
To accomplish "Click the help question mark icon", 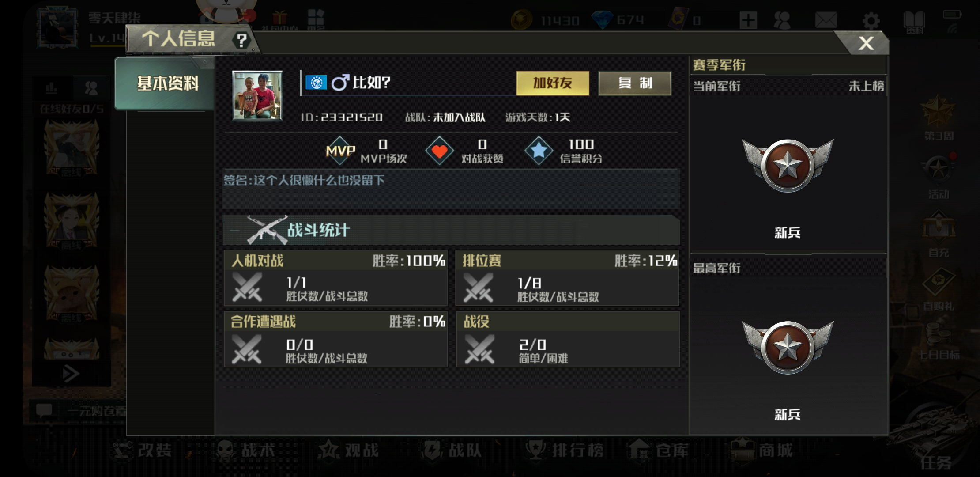I will pos(241,41).
